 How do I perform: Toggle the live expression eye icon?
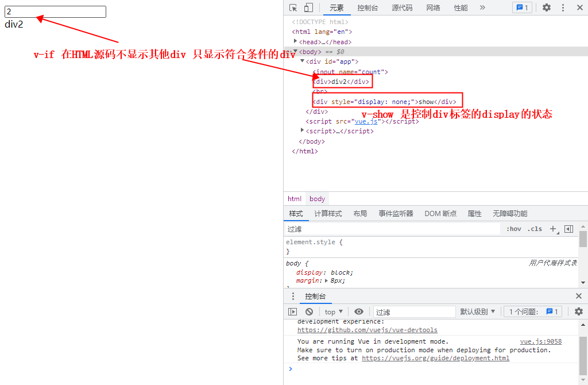click(x=359, y=312)
